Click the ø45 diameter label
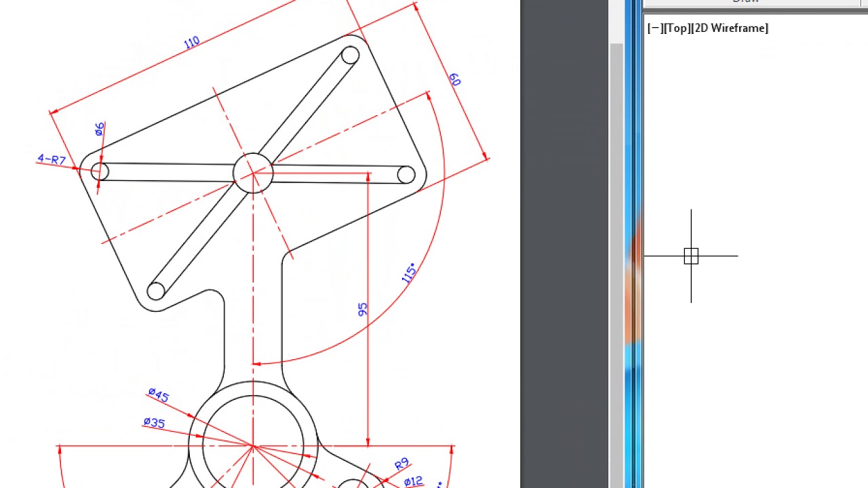Screen dimensions: 868x488 tap(158, 394)
